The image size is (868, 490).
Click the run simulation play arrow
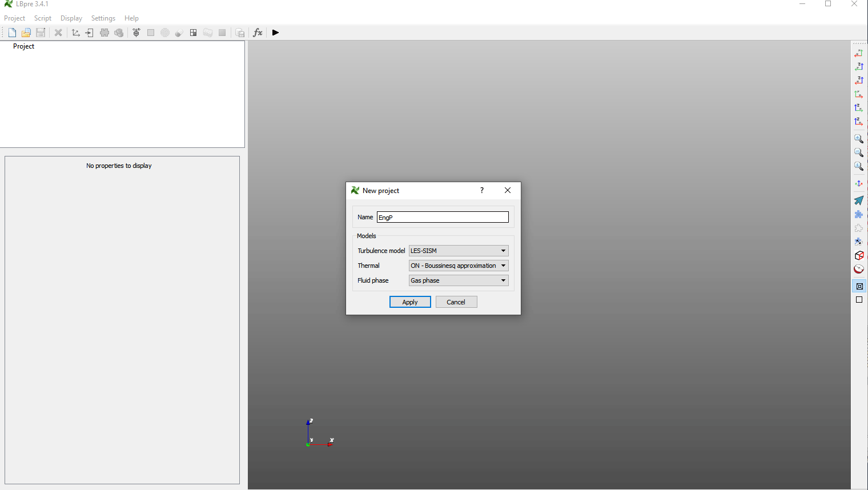point(275,33)
